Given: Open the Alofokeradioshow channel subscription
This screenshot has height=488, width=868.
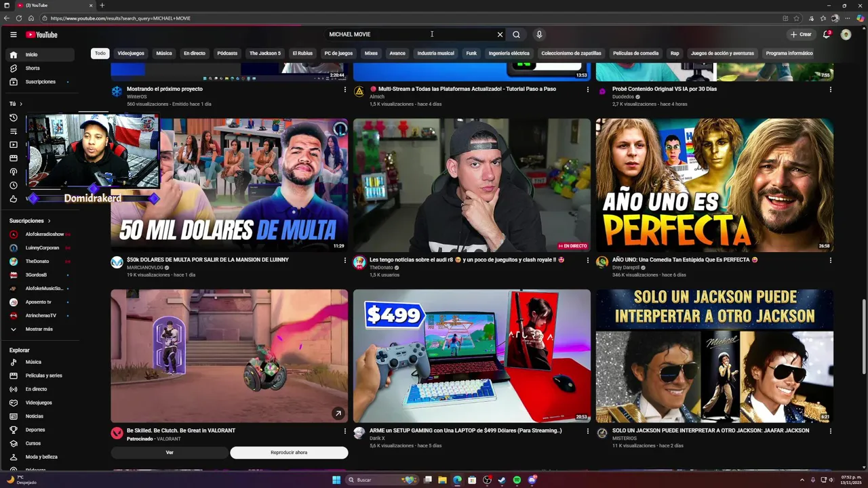Looking at the screenshot, I should click(x=39, y=234).
